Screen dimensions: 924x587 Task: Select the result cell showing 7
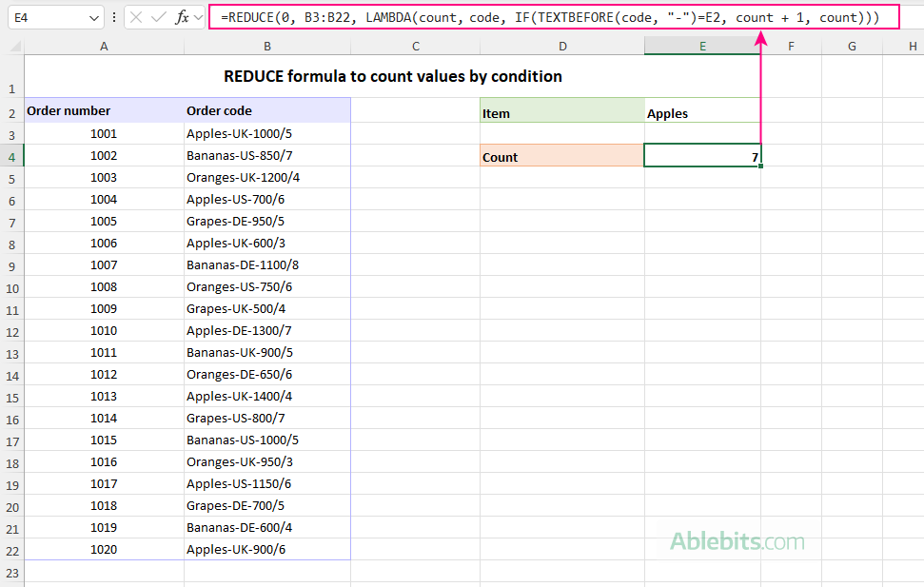702,156
